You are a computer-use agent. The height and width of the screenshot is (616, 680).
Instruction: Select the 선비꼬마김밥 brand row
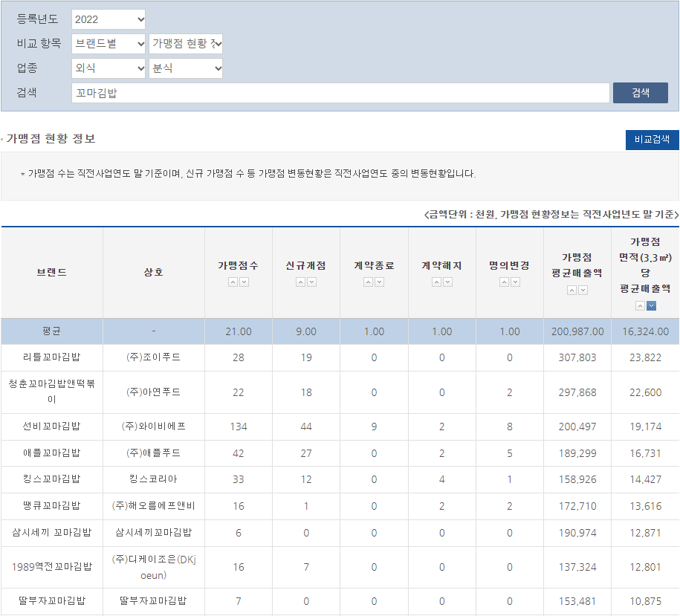pyautogui.click(x=52, y=427)
